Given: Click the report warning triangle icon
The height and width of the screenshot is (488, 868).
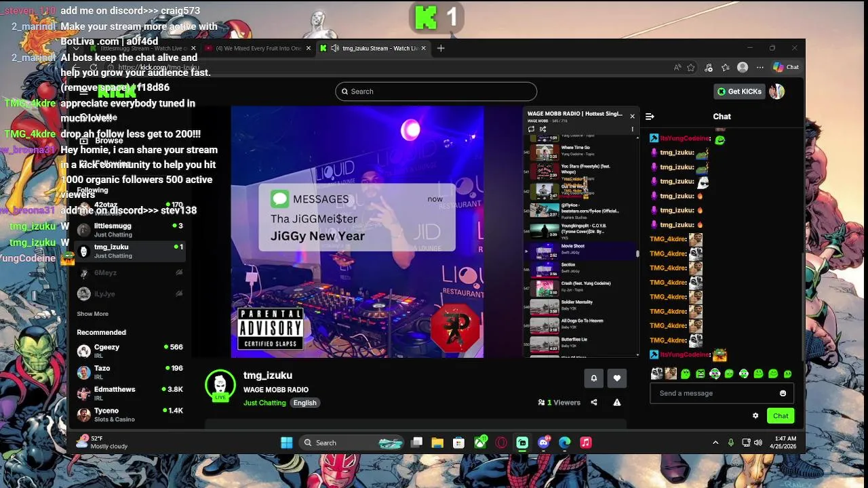Looking at the screenshot, I should pos(617,403).
